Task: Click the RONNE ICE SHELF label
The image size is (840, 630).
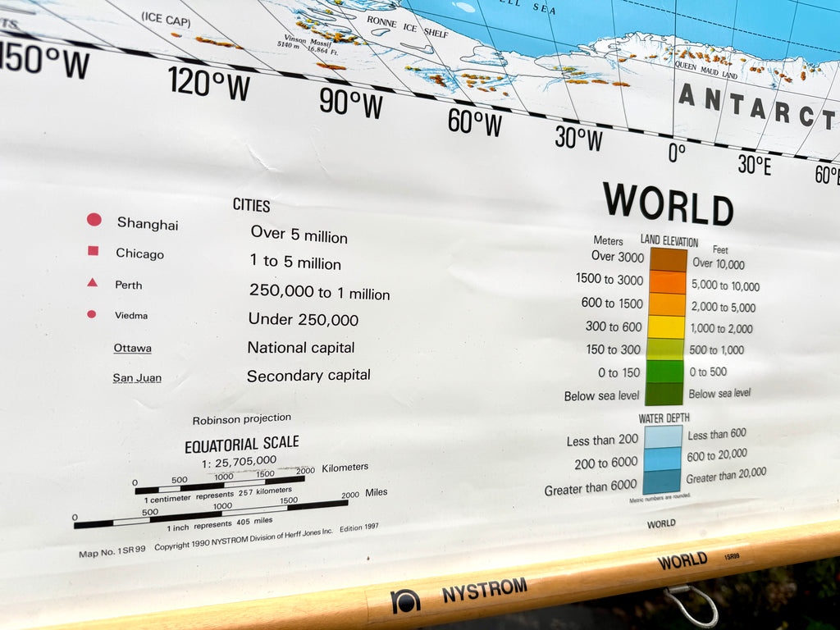Action: 407,27
